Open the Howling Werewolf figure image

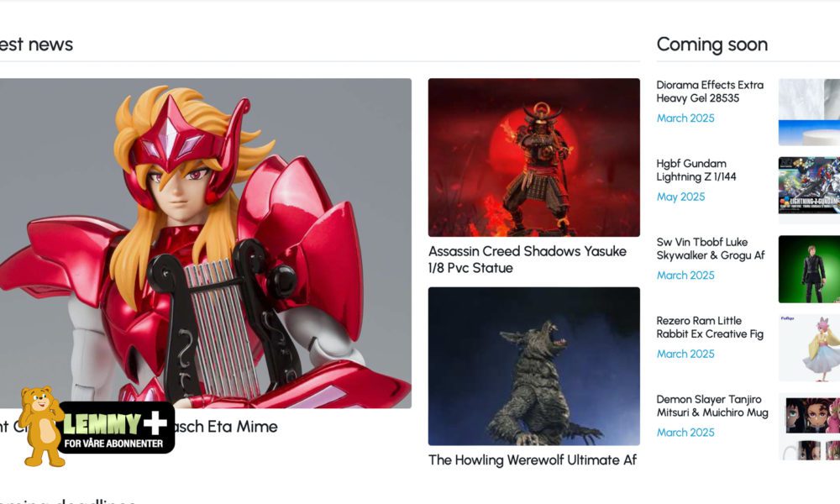pos(533,366)
